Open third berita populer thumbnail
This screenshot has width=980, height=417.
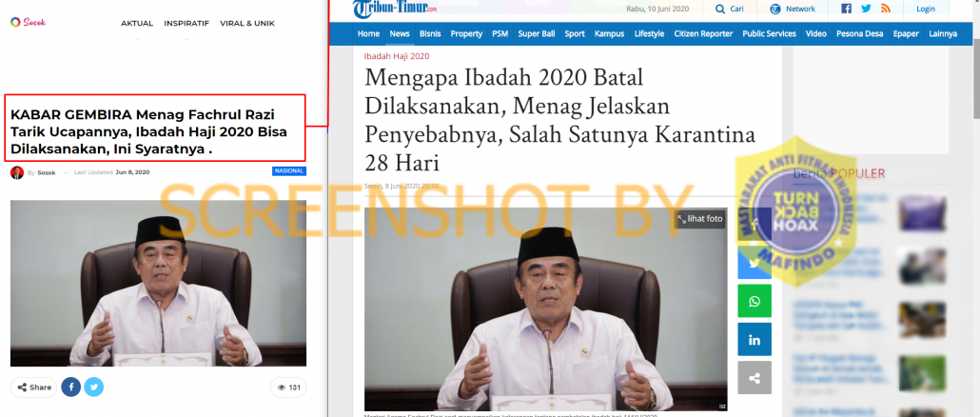pyautogui.click(x=922, y=320)
